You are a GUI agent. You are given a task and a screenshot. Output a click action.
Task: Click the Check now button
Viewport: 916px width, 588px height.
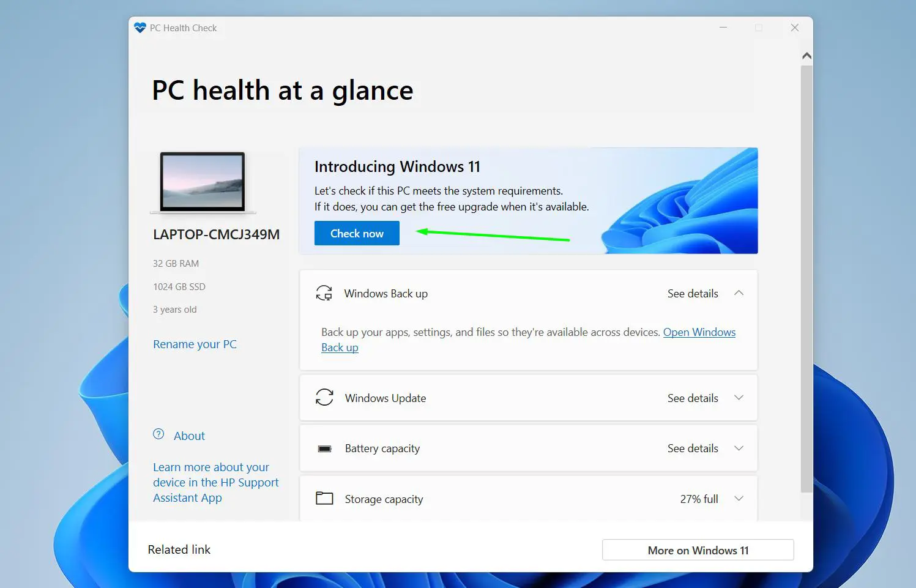click(357, 233)
